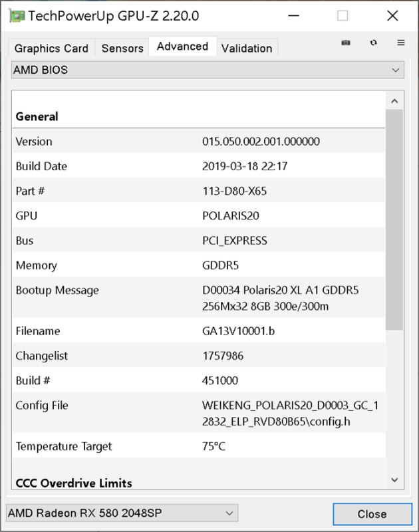
Task: Select the changelist value 1757986
Action: point(223,356)
